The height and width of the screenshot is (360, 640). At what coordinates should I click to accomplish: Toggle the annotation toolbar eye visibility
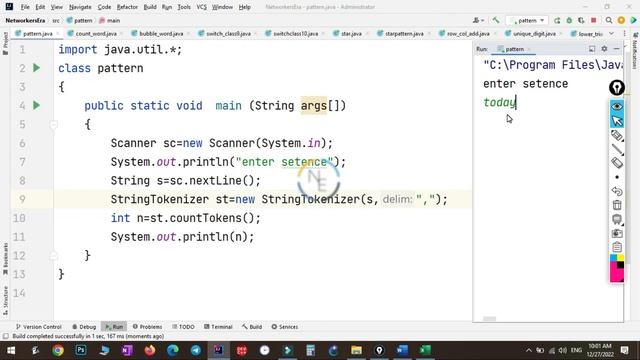coord(617,106)
